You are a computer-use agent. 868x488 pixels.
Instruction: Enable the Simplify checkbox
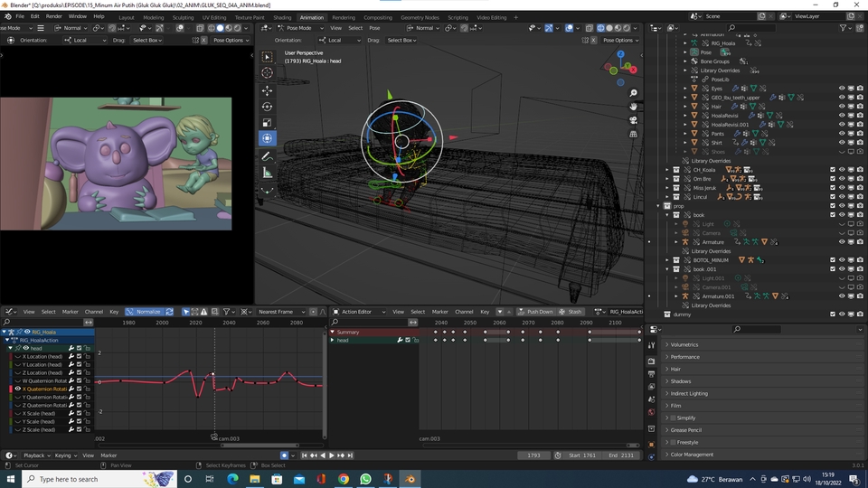point(673,418)
